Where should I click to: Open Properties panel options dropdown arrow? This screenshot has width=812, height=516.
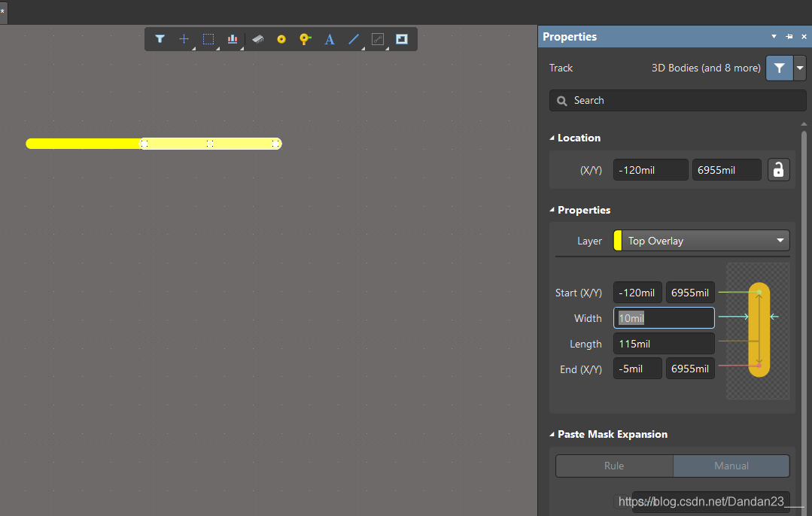coord(774,37)
